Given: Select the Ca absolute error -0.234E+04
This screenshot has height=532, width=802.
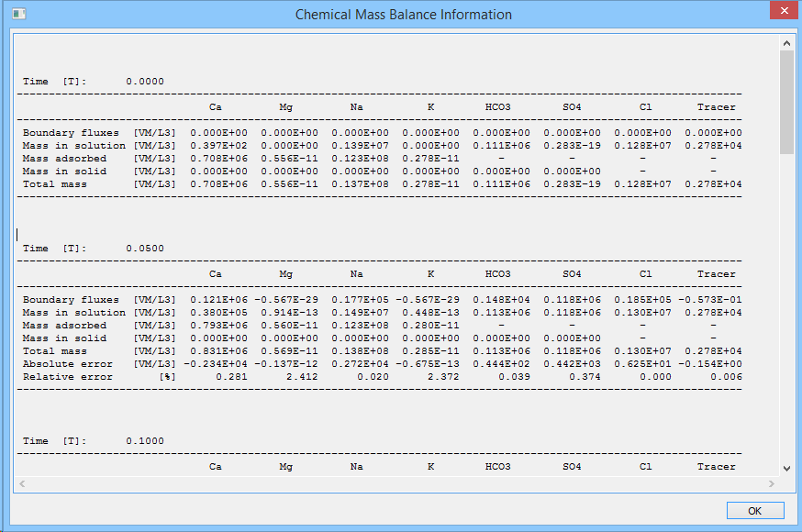Looking at the screenshot, I should (x=216, y=364).
